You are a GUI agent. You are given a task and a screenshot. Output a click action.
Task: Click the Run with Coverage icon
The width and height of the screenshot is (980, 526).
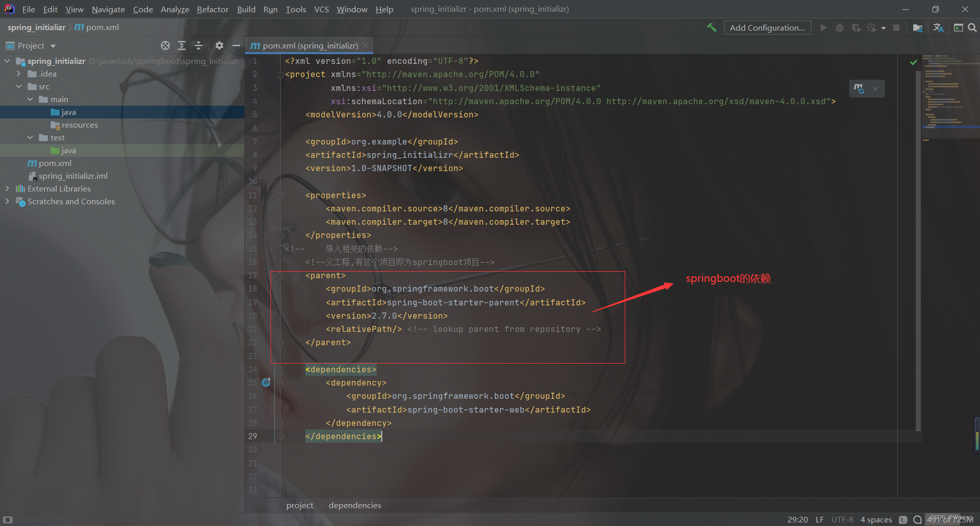(x=856, y=28)
